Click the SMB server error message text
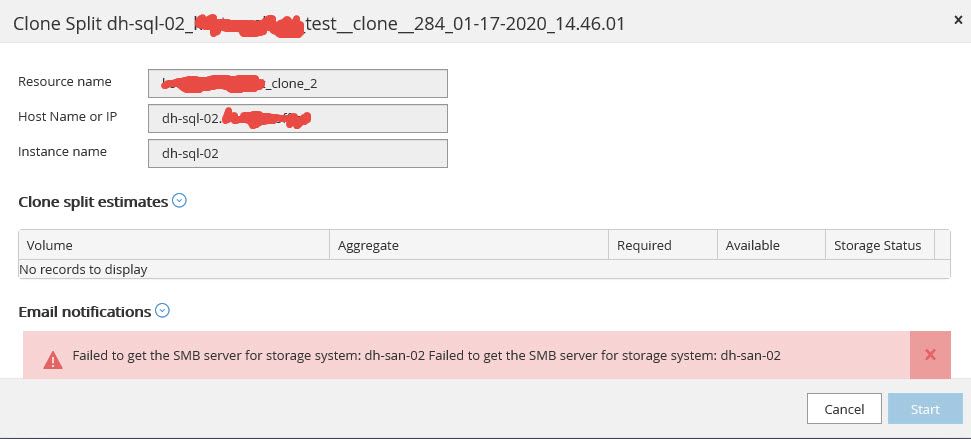Screen dimensions: 971x439 (x=426, y=356)
